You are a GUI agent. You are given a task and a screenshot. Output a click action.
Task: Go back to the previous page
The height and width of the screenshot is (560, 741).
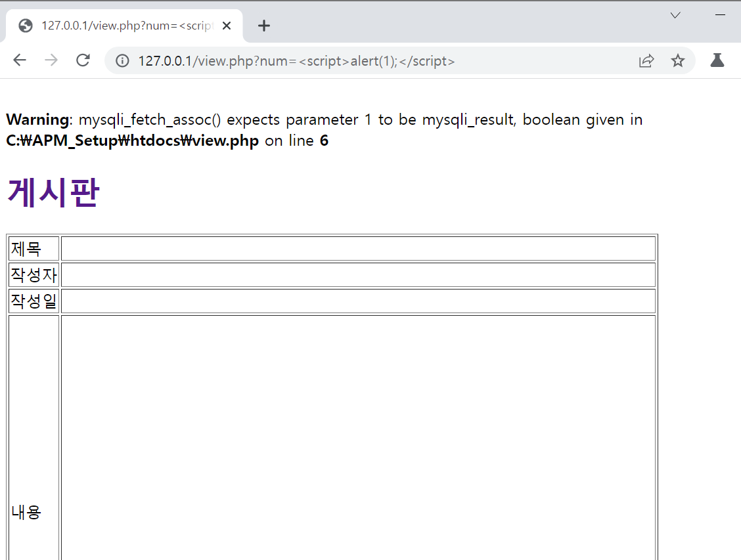click(x=20, y=60)
